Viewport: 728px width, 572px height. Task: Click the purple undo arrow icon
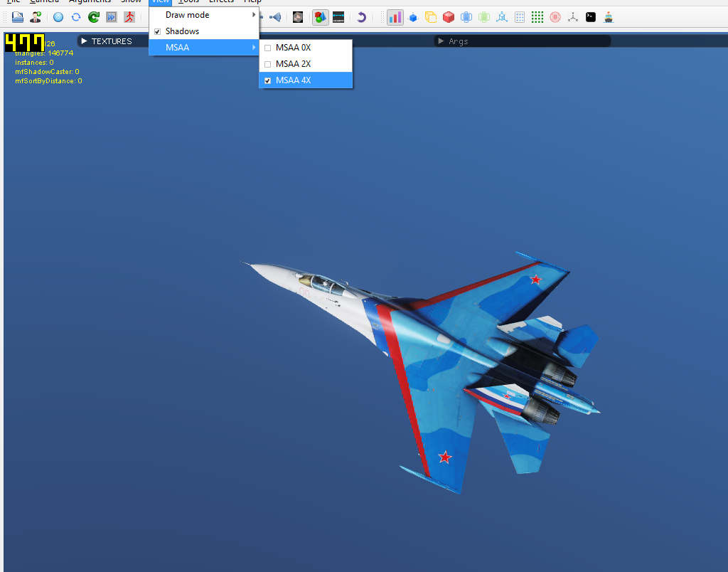click(361, 18)
